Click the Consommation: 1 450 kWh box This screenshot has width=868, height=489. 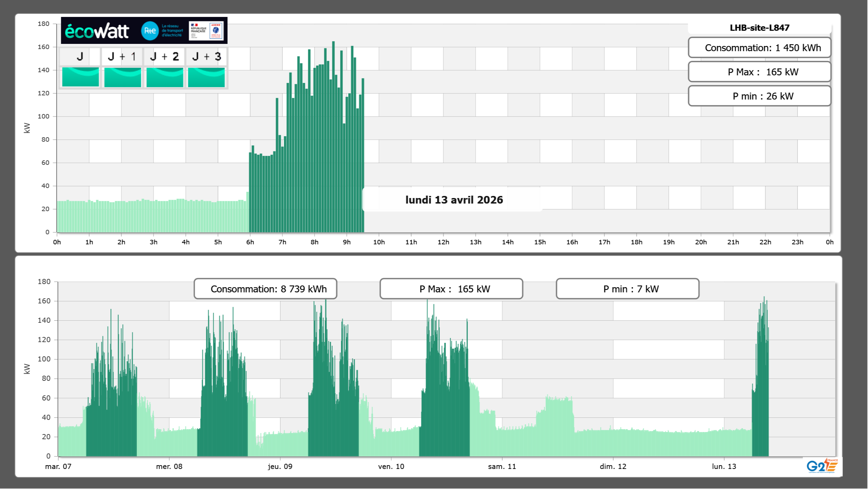(x=759, y=48)
